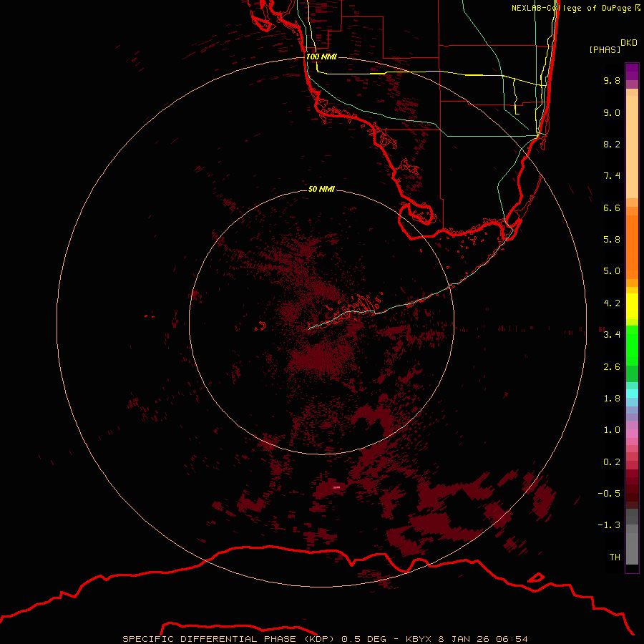The height and width of the screenshot is (644, 644).
Task: Click the small pink echo pixel south of radar
Action: (x=336, y=487)
